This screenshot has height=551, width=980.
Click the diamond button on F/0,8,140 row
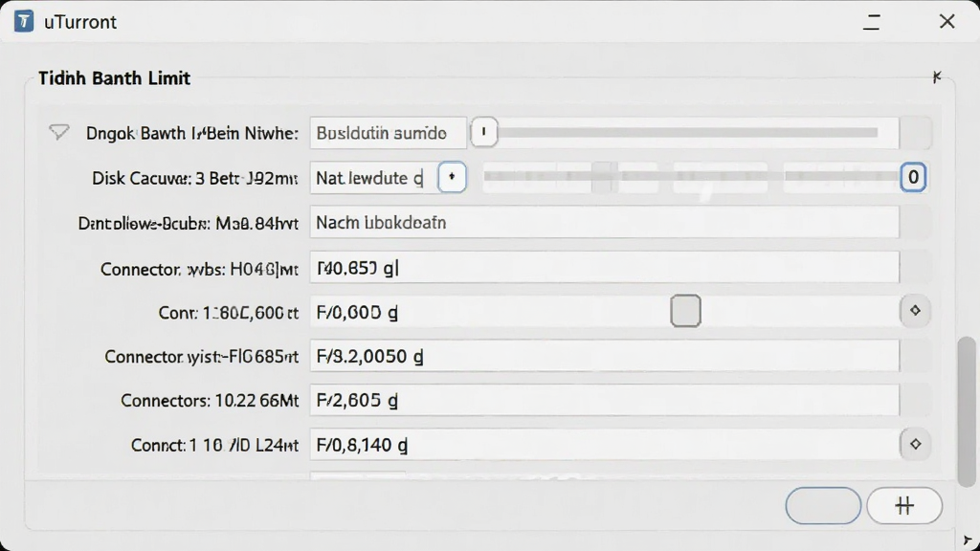coord(915,444)
